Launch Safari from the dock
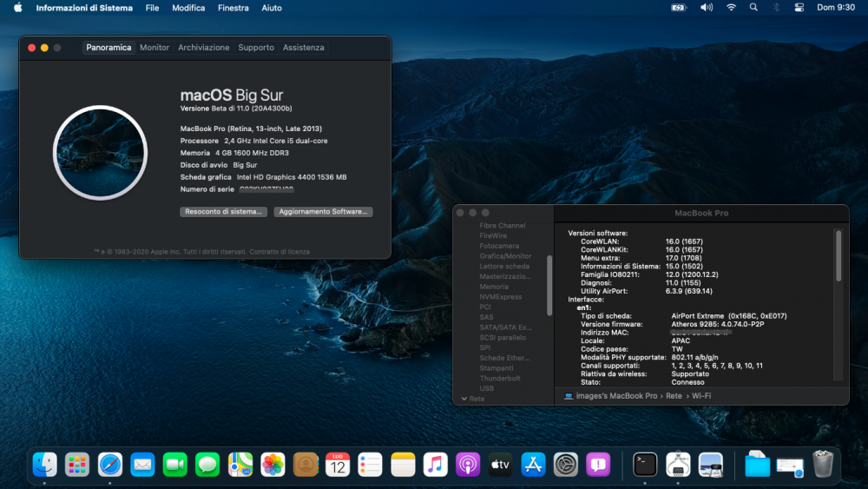The image size is (868, 489). [x=109, y=464]
